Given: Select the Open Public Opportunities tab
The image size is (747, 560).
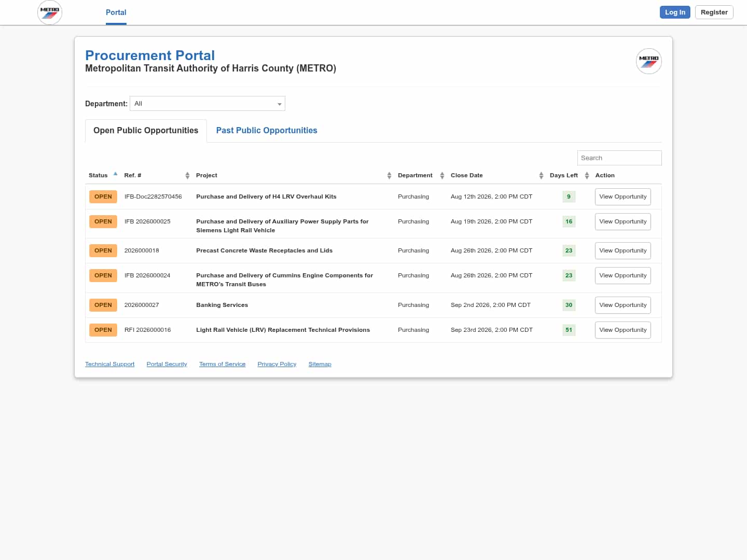Looking at the screenshot, I should [146, 131].
